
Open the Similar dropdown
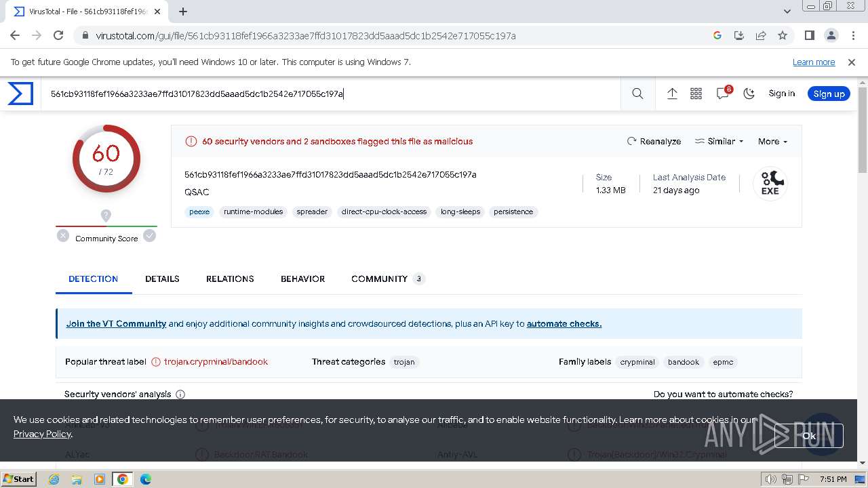pos(719,141)
